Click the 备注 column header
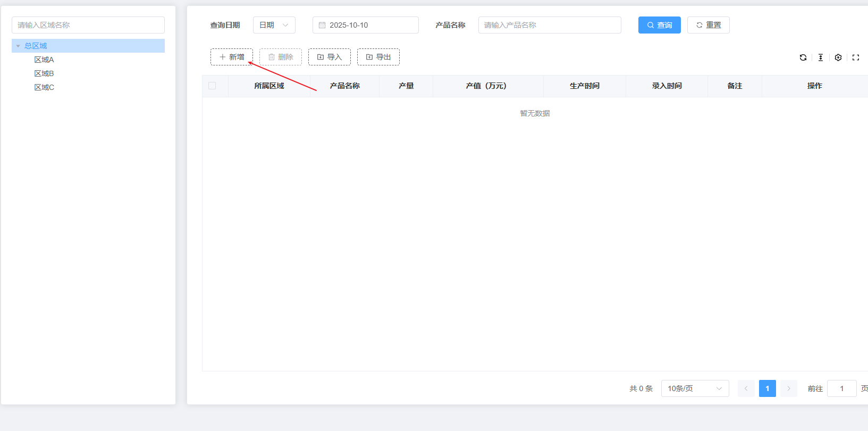 click(x=735, y=86)
